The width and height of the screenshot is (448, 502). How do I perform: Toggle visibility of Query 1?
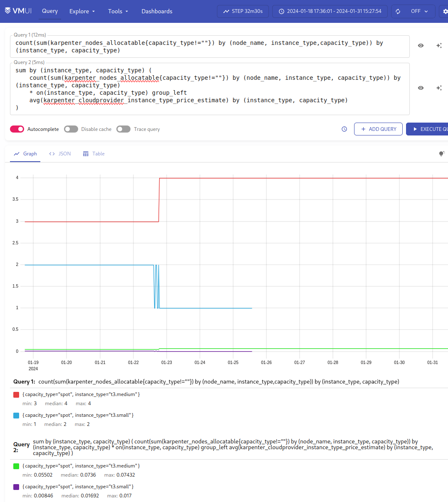pyautogui.click(x=421, y=46)
